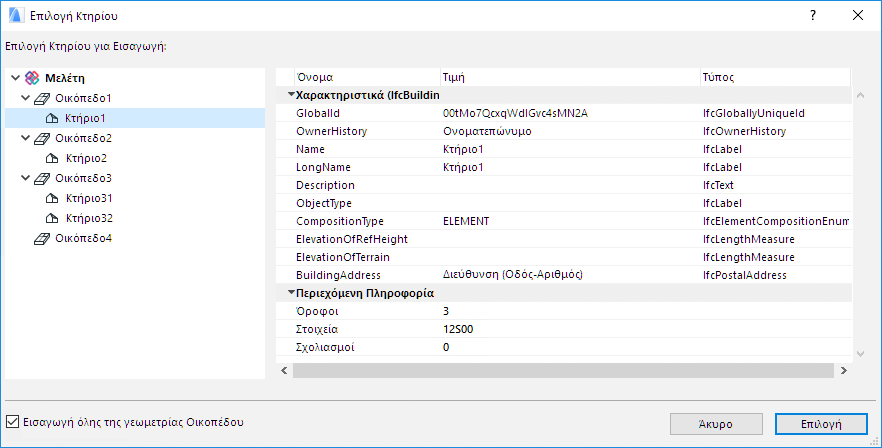Image resolution: width=882 pixels, height=448 pixels.
Task: Select Κτήριο2 label in the tree
Action: click(86, 158)
